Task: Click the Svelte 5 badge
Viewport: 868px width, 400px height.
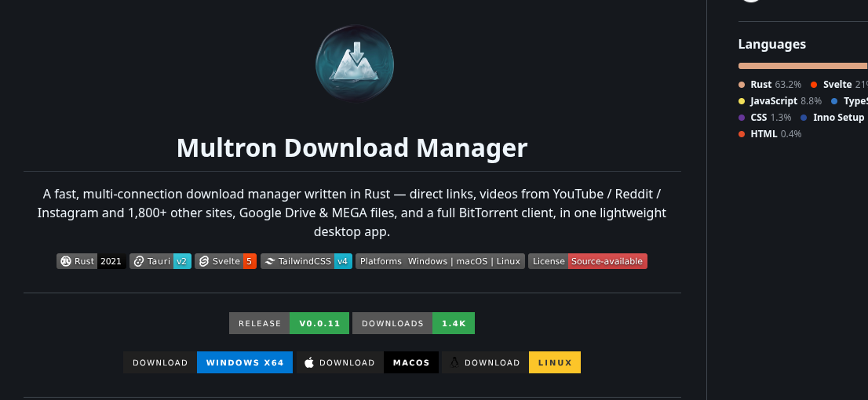Action: (225, 261)
